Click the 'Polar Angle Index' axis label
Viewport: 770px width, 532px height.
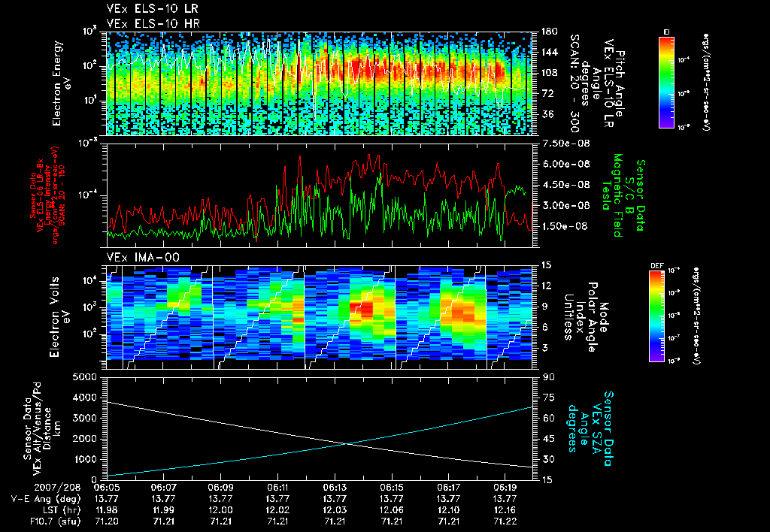pyautogui.click(x=585, y=317)
